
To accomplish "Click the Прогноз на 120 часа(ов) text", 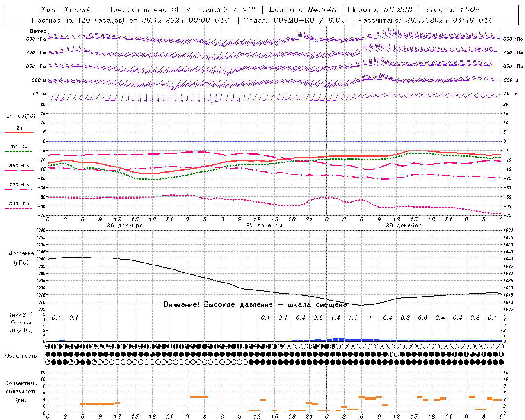I will [79, 20].
